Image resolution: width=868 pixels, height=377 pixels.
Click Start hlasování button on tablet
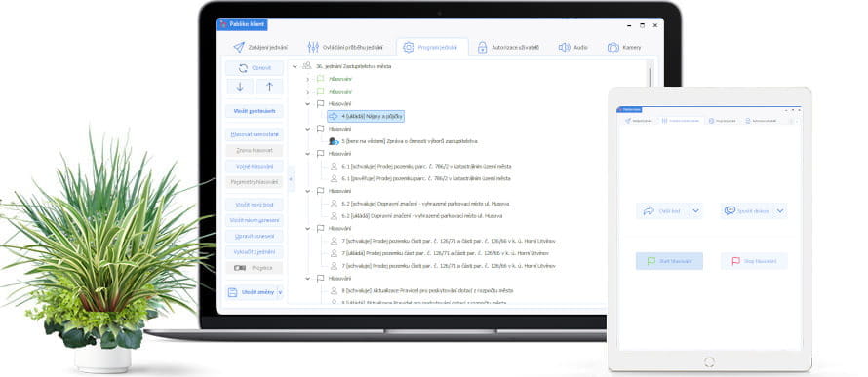coord(669,261)
